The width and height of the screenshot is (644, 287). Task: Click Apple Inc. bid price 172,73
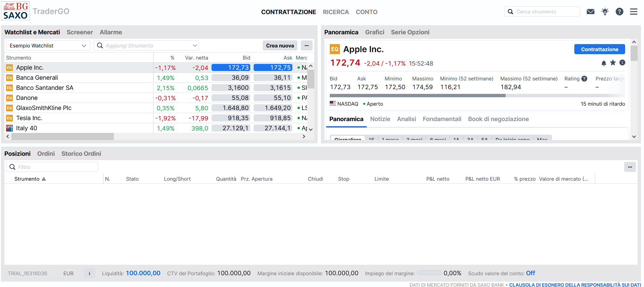pyautogui.click(x=231, y=68)
